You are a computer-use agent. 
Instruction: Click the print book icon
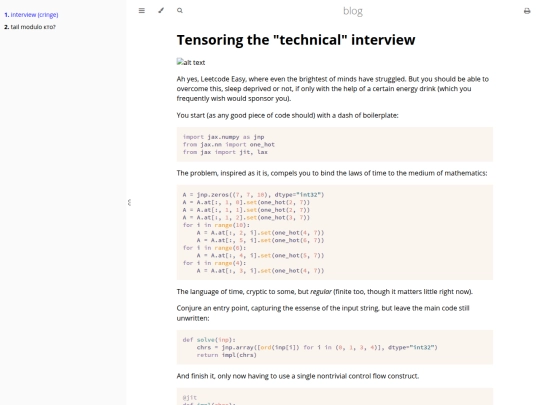[x=527, y=11]
